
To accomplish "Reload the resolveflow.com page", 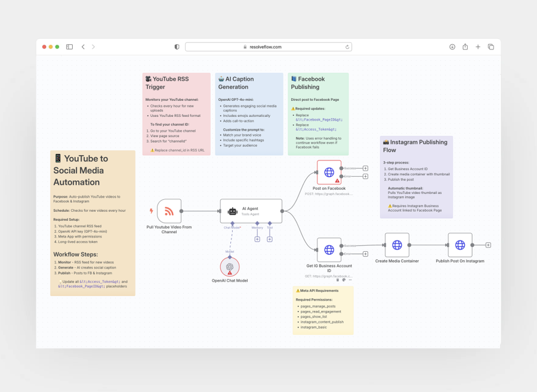I will tap(347, 47).
